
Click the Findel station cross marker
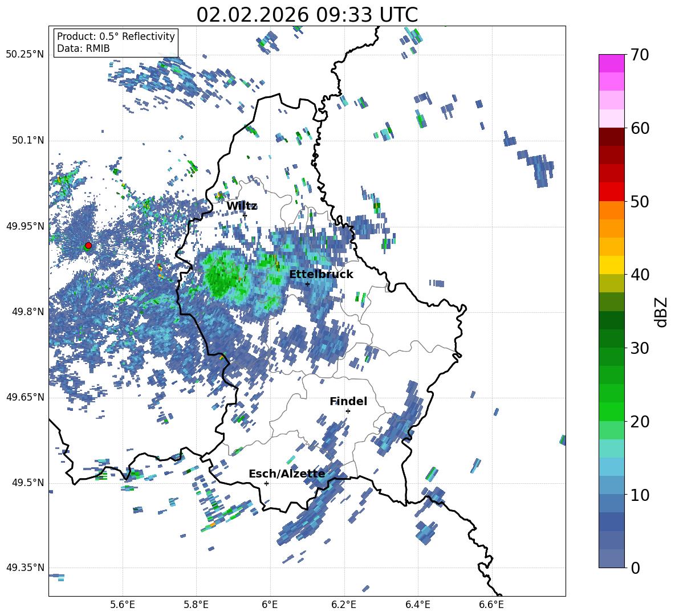(348, 411)
